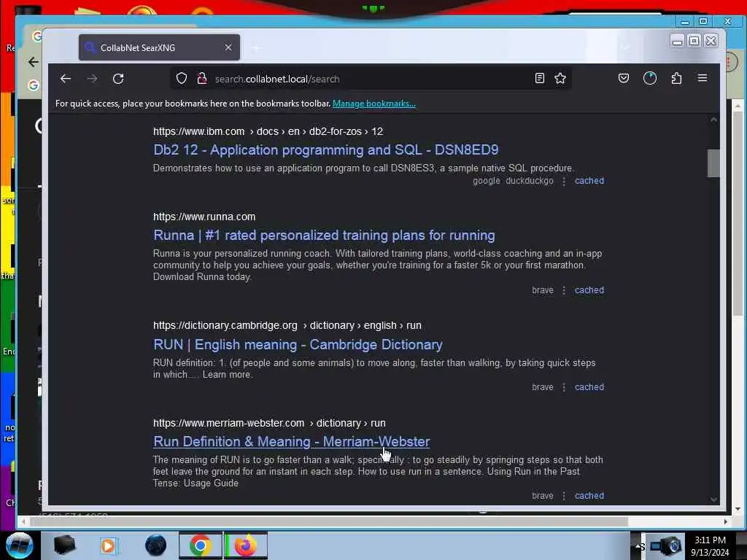Open the Windows Start orb
Viewport: 747px width, 560px height.
19,545
